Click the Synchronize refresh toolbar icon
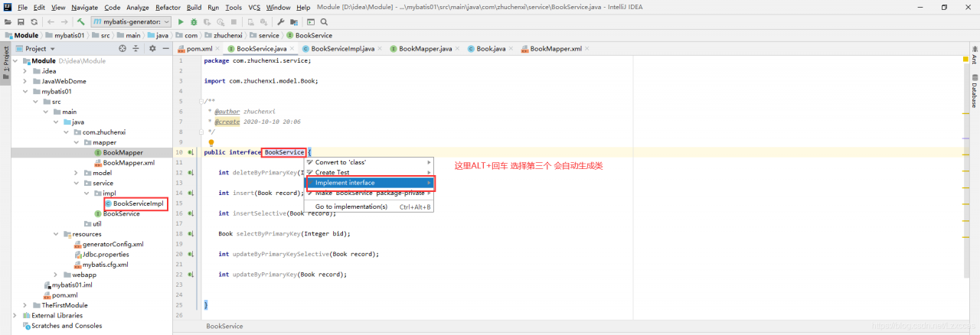Screen dimensions: 980x335 pyautogui.click(x=34, y=22)
